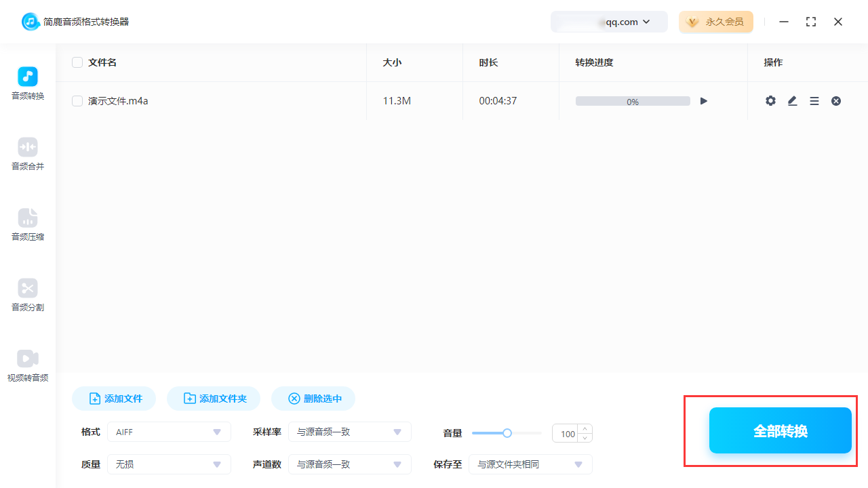Open the 视频转音频 video-to-audio converter
Viewport: 868px width, 488px height.
tap(27, 366)
